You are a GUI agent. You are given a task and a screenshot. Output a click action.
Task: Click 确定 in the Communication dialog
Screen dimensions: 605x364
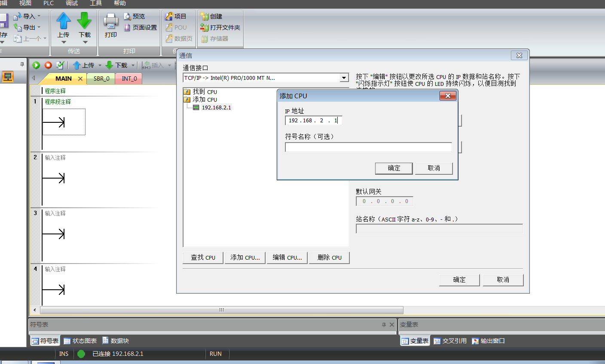[459, 280]
